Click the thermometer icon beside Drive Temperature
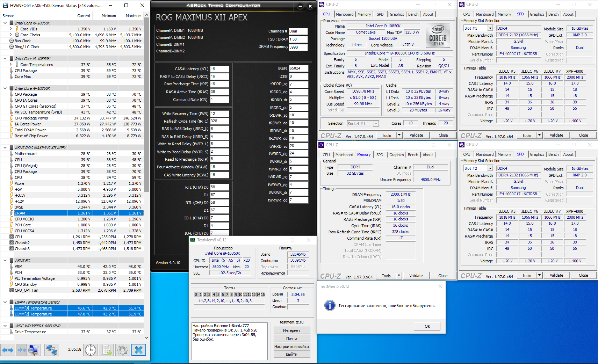The image size is (598, 364). click(x=12, y=332)
